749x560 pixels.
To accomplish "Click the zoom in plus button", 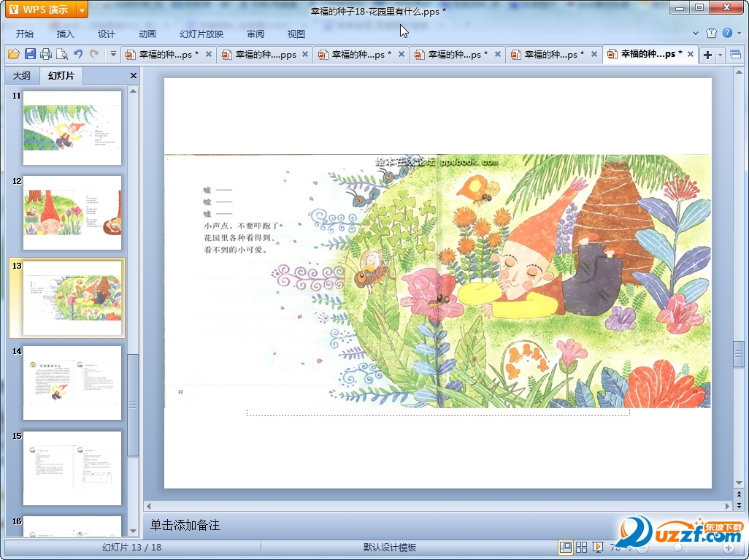I will pos(729,548).
